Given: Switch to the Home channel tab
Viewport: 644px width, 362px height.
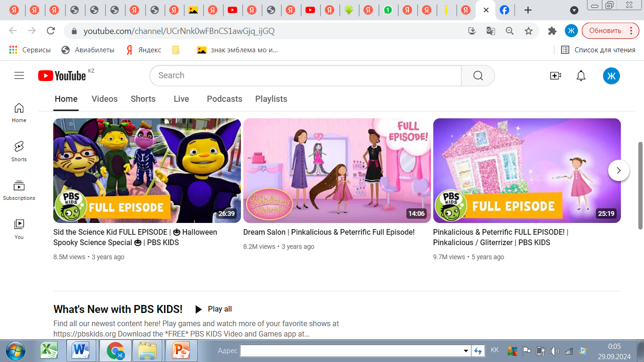Looking at the screenshot, I should point(66,99).
